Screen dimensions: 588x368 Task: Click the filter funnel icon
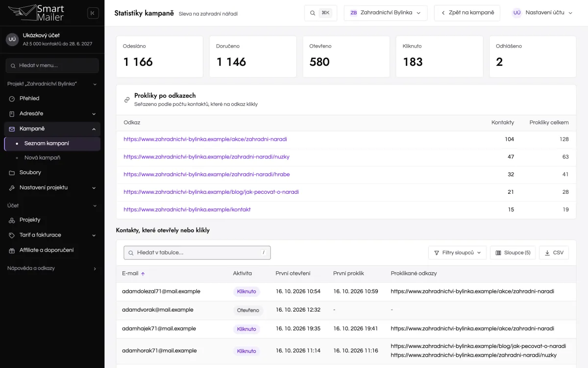[x=437, y=253]
